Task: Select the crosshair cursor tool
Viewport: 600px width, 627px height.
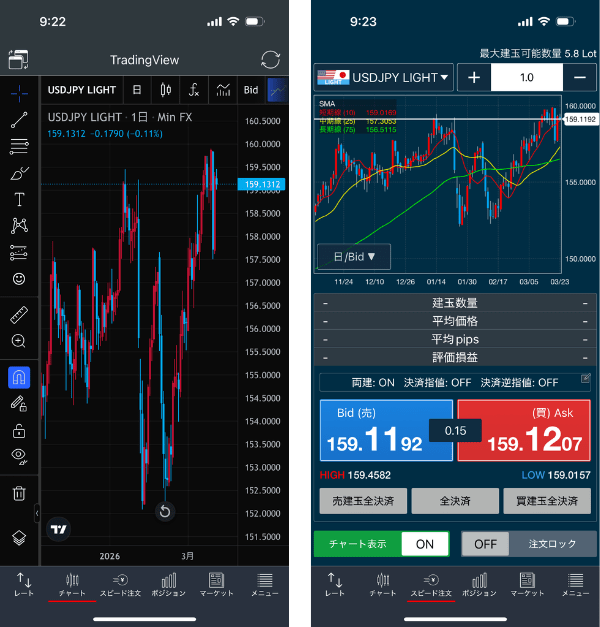Action: 19,94
